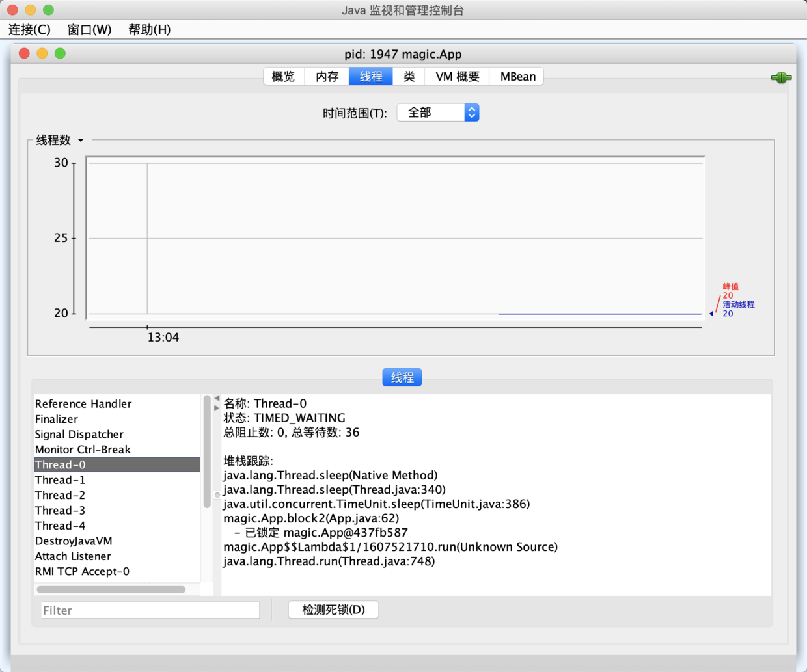
Task: Click the 13:04 time axis label
Action: 163,337
